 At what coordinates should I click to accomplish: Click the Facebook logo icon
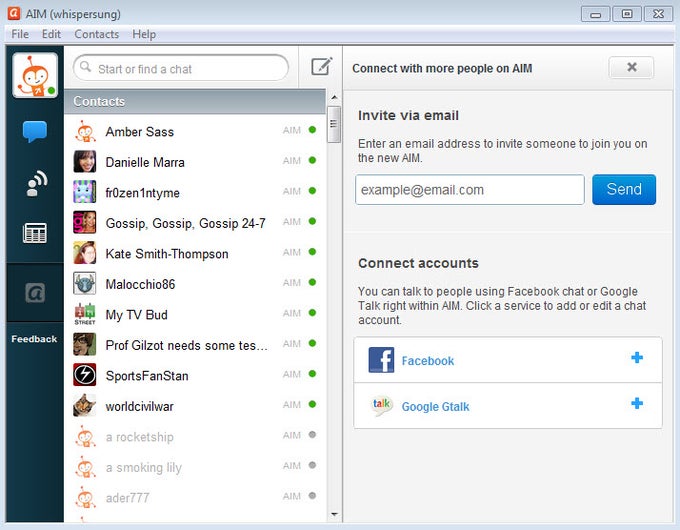[381, 360]
